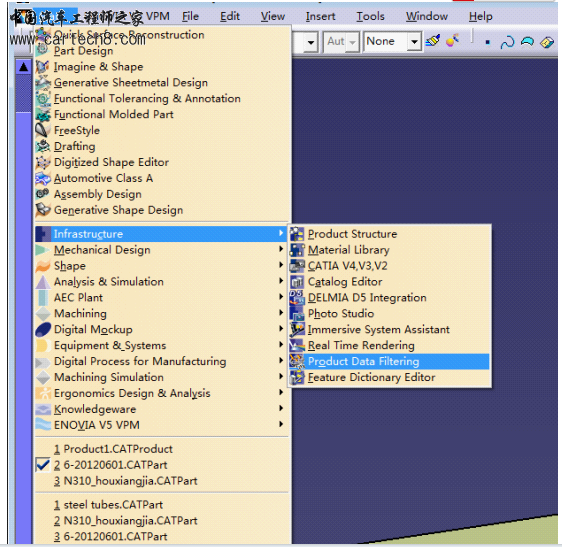Open the Window menu
The height and width of the screenshot is (547, 562).
coord(427,16)
